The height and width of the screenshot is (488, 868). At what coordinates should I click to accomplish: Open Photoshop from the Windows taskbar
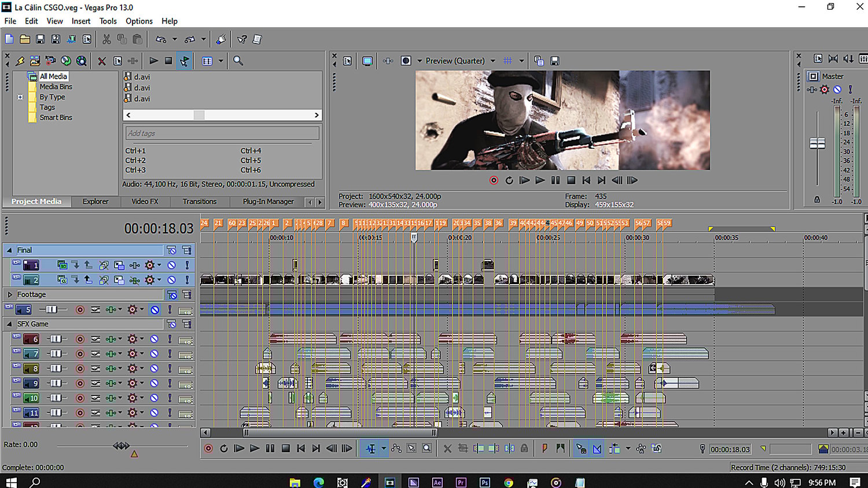pos(484,482)
